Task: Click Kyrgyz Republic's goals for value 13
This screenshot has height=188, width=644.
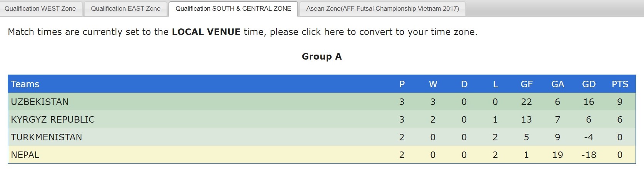Action: pos(526,120)
